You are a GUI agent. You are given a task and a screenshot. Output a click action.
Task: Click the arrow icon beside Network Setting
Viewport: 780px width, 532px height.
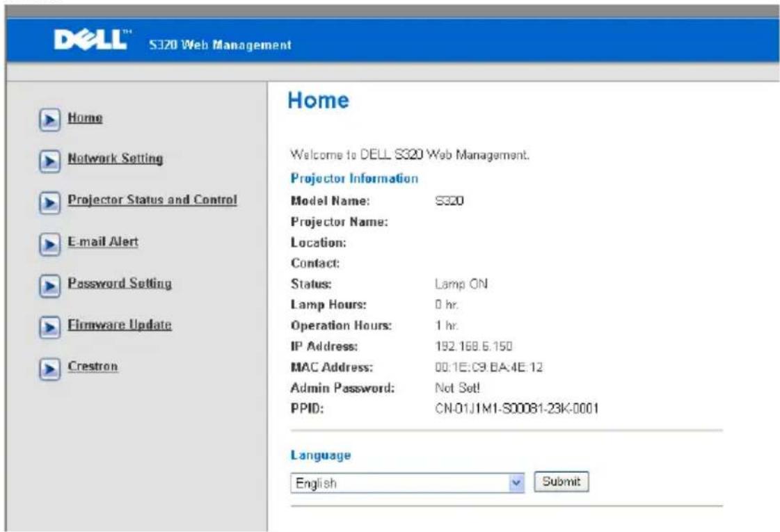pos(49,161)
